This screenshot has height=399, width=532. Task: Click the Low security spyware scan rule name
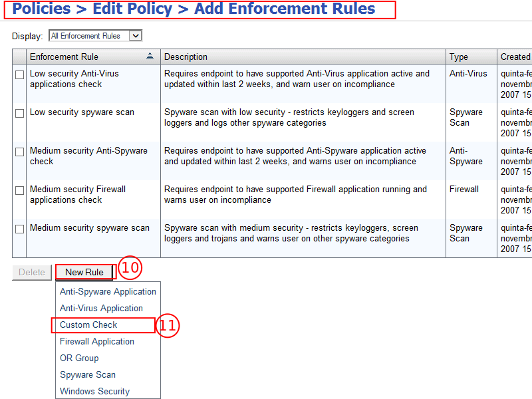click(82, 112)
